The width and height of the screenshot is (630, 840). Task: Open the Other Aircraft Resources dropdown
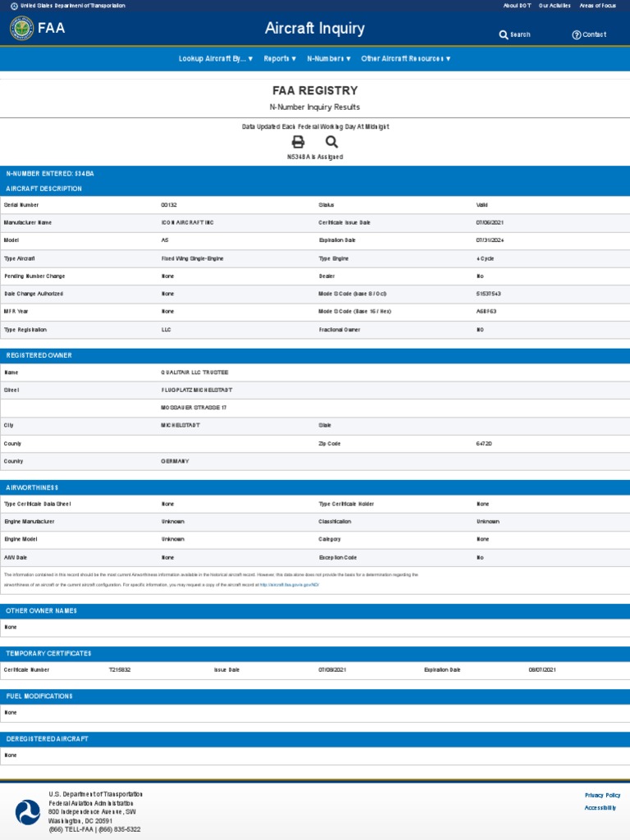(405, 59)
